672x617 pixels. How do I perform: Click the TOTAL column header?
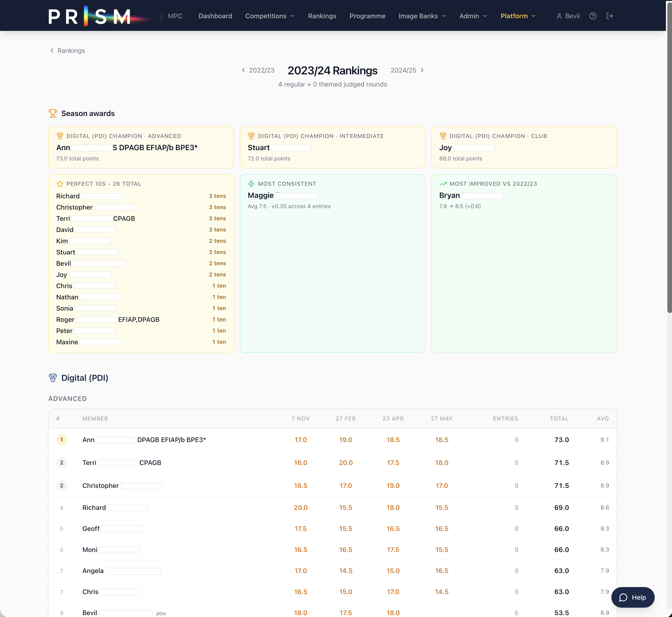[559, 419]
